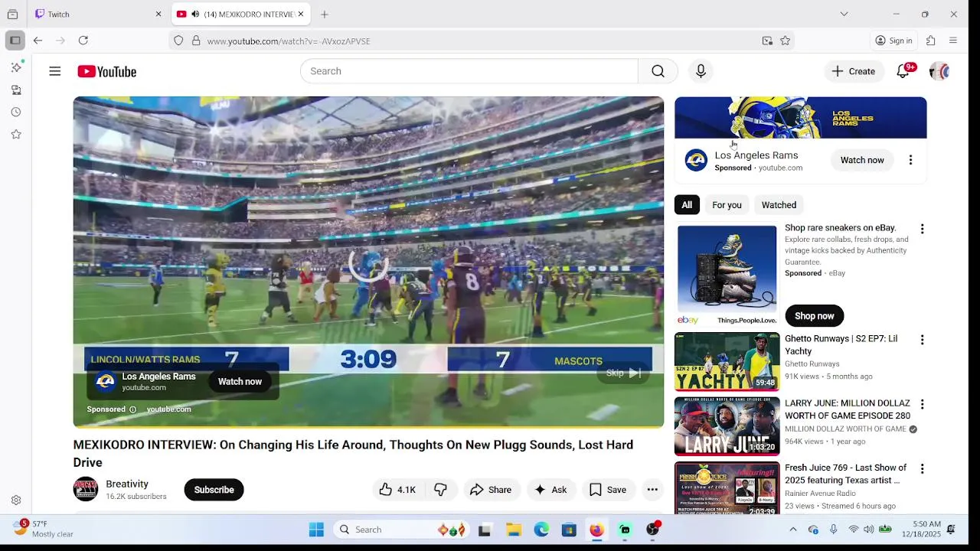Open Firefox application menu
This screenshot has width=980, height=551.
953,41
